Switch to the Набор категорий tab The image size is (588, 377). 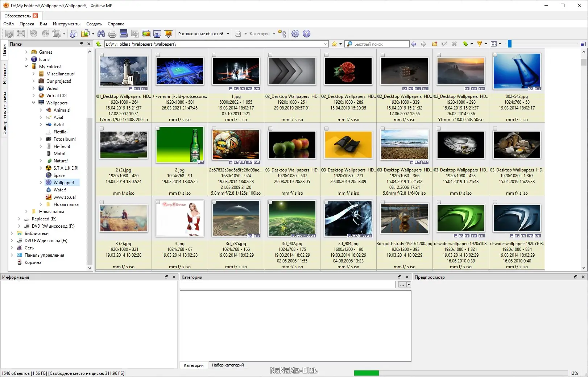click(228, 365)
